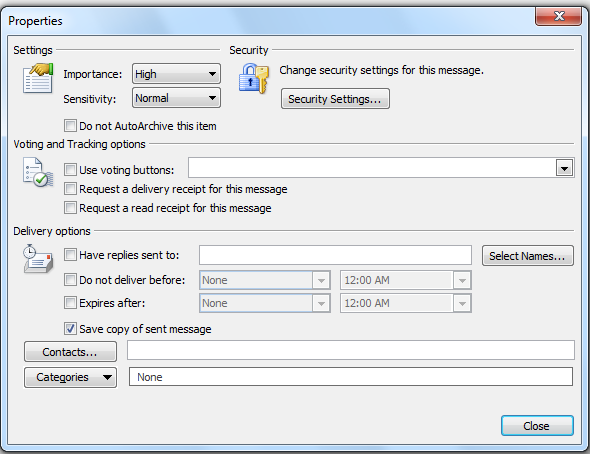The width and height of the screenshot is (590, 454).
Task: Click the Have replies sent to text field
Action: pyautogui.click(x=335, y=255)
